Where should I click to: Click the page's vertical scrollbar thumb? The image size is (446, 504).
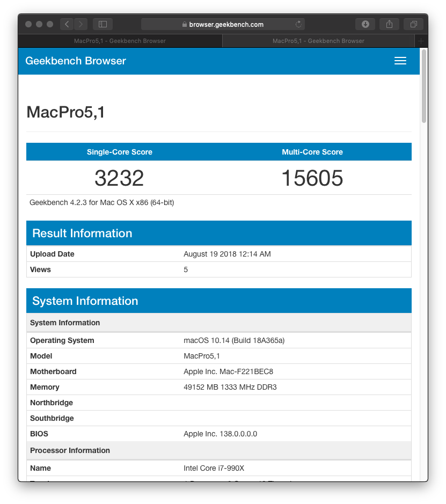pyautogui.click(x=424, y=86)
